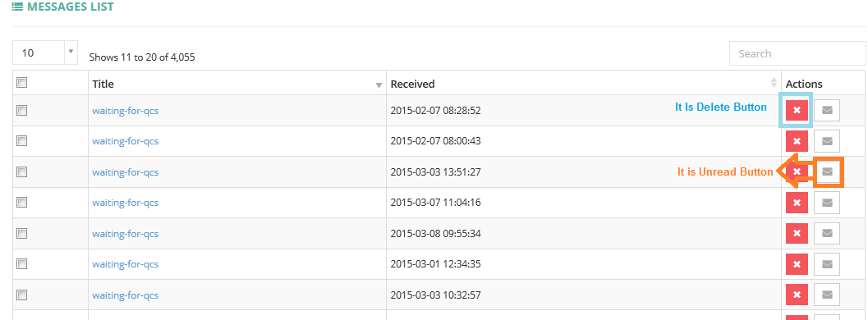
Task: Check the box for 2015-02-07 08:28:52 row
Action: pos(21,111)
